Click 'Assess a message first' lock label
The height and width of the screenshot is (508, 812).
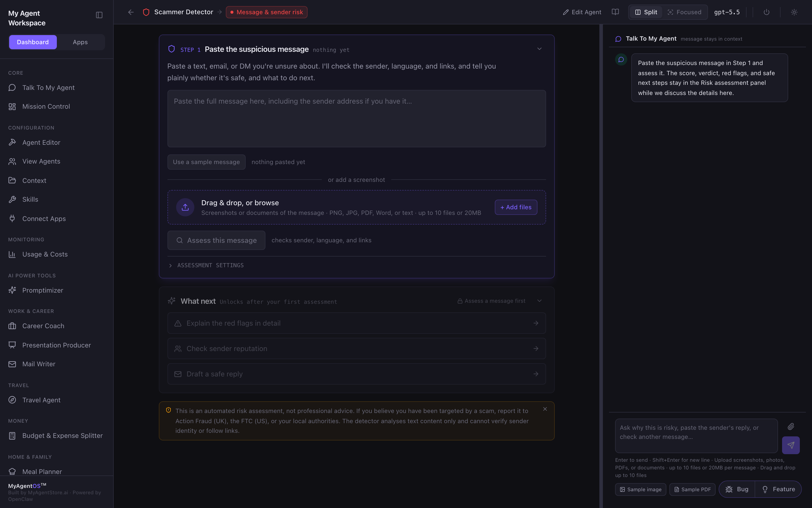tap(492, 301)
